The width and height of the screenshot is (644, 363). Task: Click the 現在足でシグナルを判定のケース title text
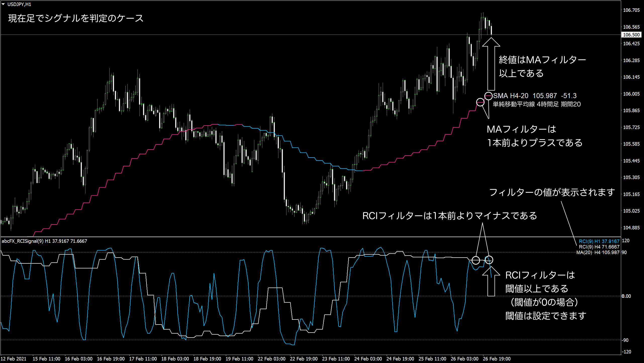[x=75, y=18]
